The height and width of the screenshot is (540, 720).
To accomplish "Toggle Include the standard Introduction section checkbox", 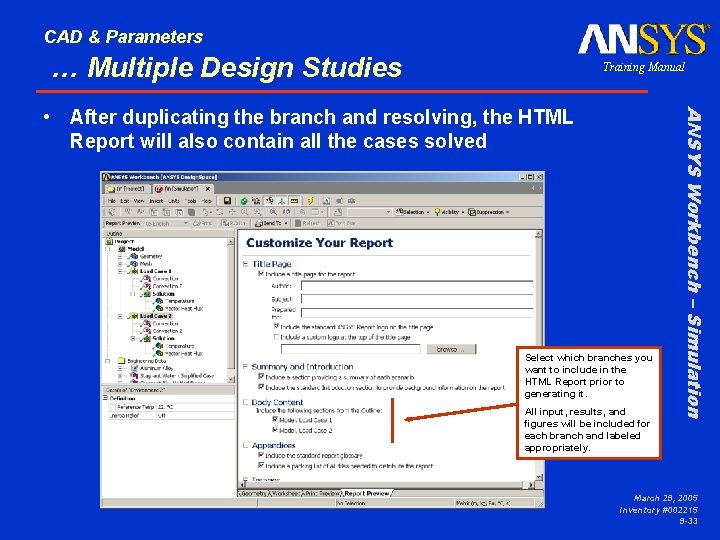I will point(261,387).
